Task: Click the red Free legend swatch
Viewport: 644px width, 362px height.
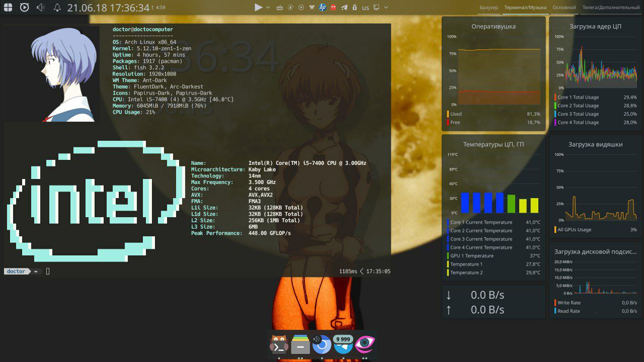Action: coord(447,122)
